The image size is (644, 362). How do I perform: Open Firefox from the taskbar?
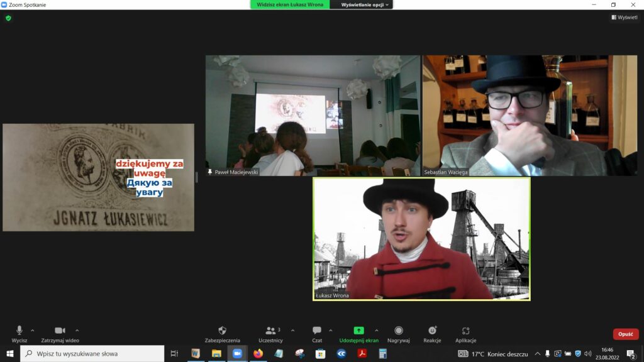[258, 354]
